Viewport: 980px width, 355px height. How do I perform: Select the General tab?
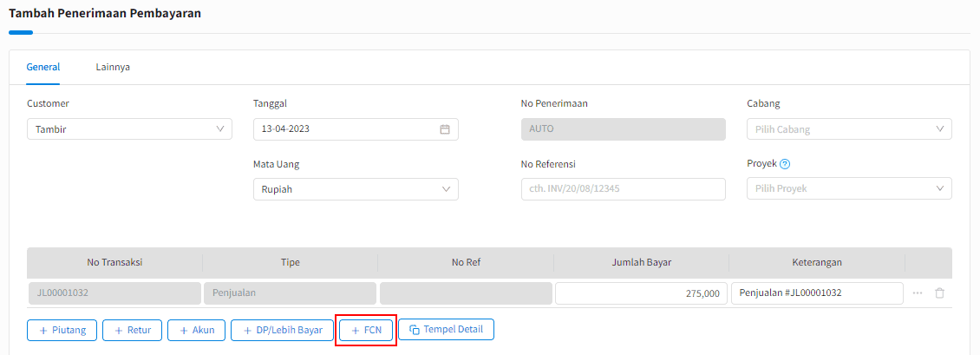(x=43, y=67)
